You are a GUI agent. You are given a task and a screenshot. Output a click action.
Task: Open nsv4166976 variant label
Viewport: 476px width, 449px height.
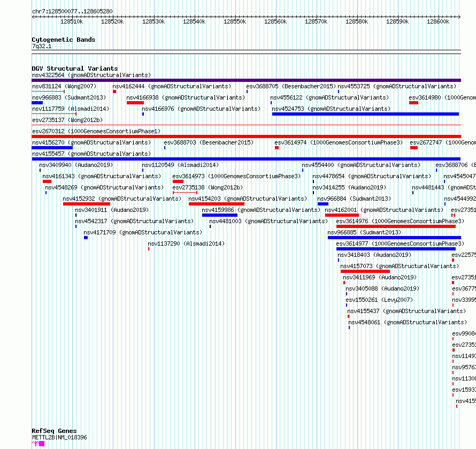pos(201,109)
